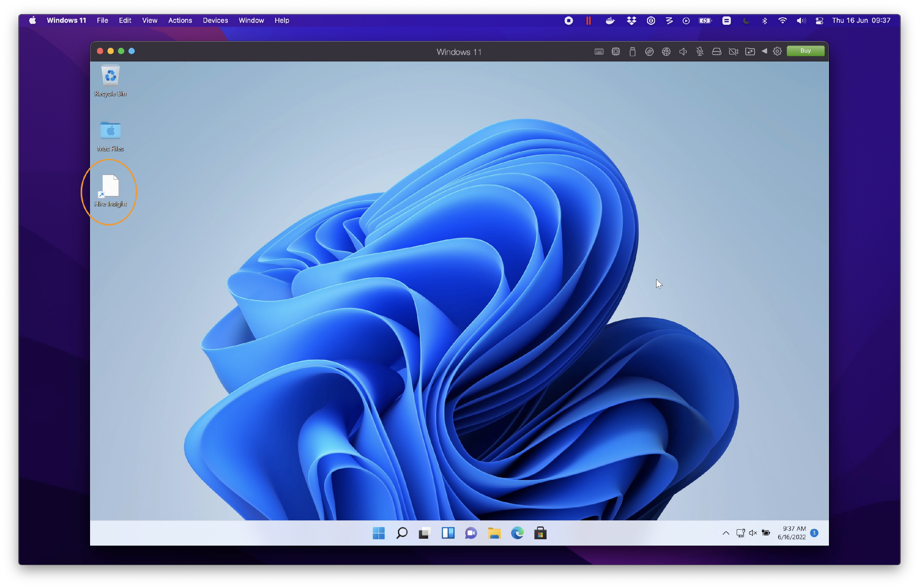Expand hidden system tray icons in Windows taskbar
This screenshot has height=588, width=919.
pyautogui.click(x=725, y=533)
